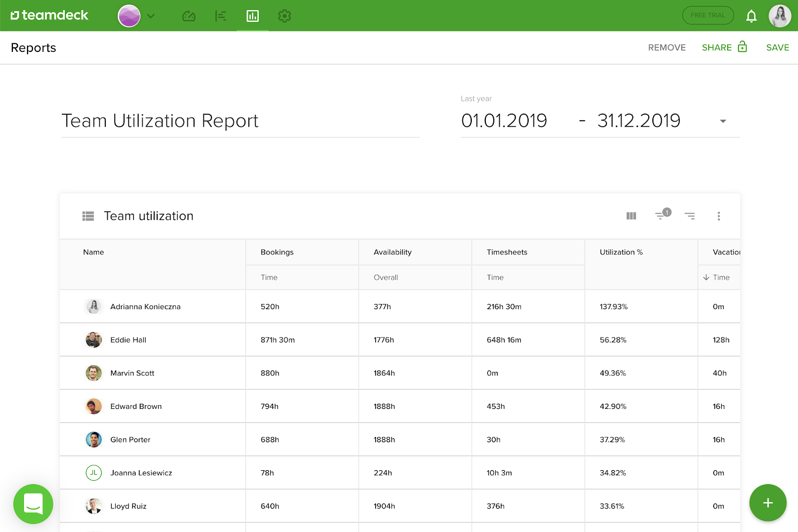Click the green plus add button

pyautogui.click(x=768, y=503)
